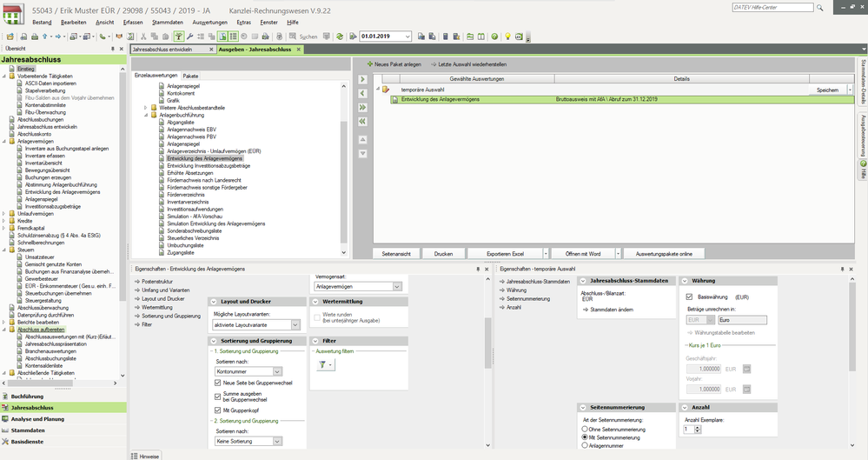
Task: Click the Exportieren Excel button
Action: click(x=505, y=254)
